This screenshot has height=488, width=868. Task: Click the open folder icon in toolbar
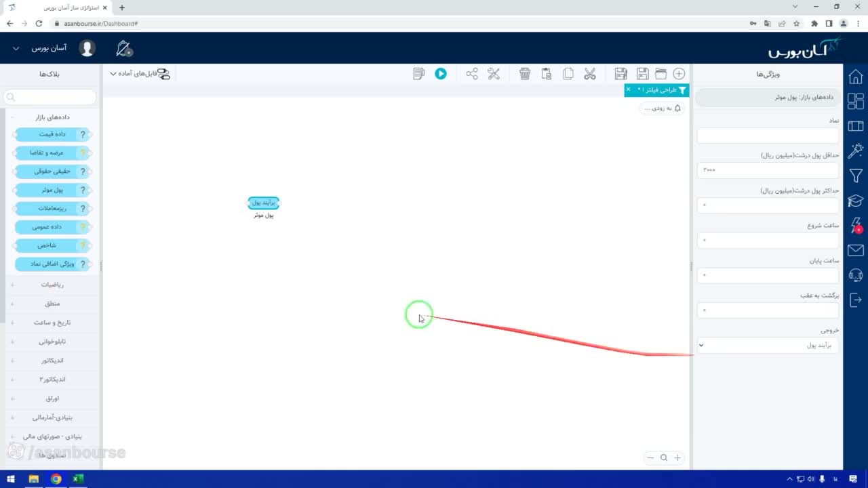tap(660, 73)
